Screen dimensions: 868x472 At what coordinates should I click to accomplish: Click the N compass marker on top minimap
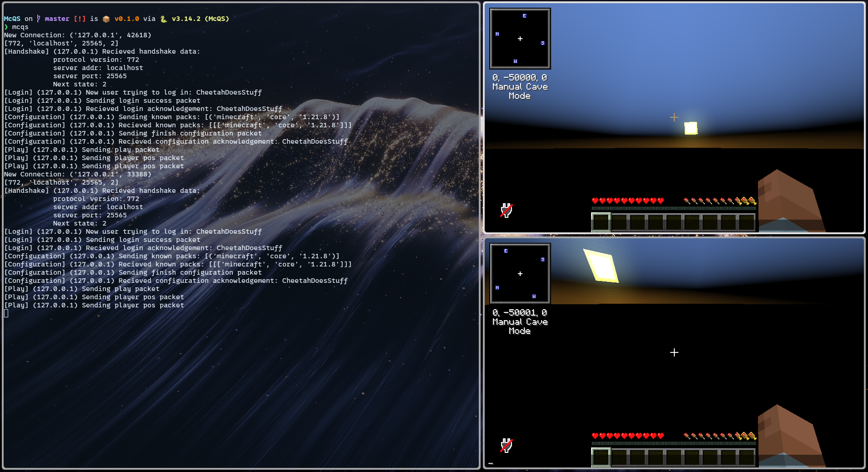(497, 34)
